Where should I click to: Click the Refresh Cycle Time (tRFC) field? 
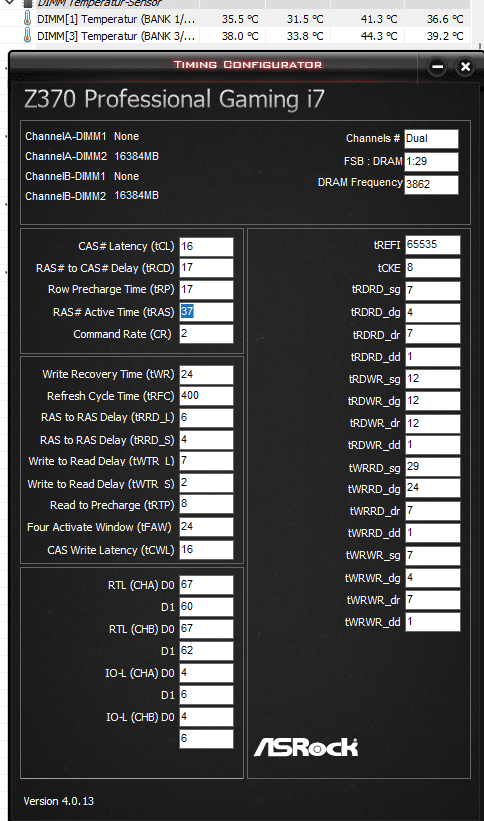point(206,396)
